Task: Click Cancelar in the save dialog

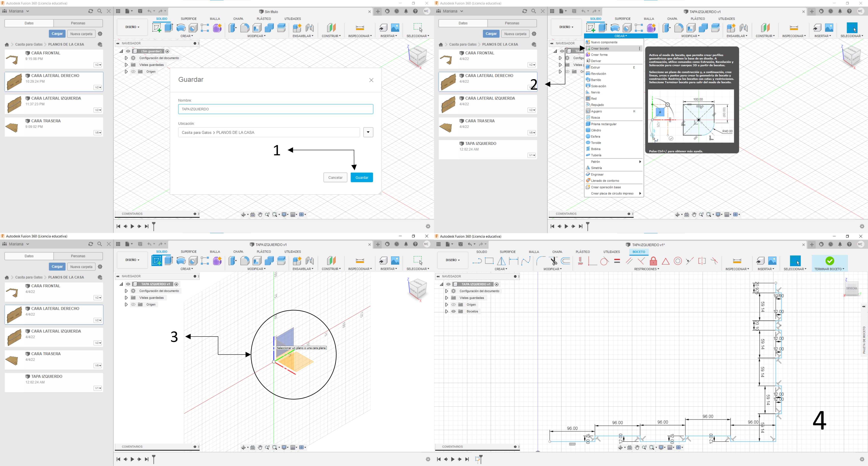Action: 335,177
